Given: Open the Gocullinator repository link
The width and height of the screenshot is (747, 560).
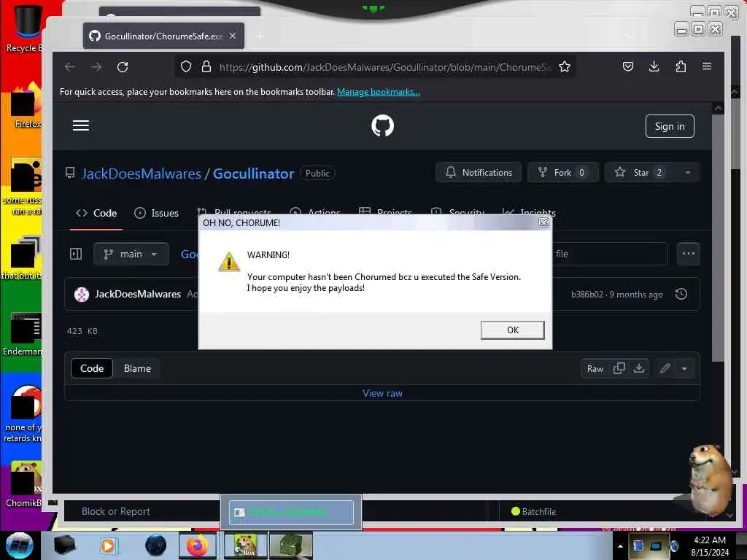Looking at the screenshot, I should (x=253, y=174).
